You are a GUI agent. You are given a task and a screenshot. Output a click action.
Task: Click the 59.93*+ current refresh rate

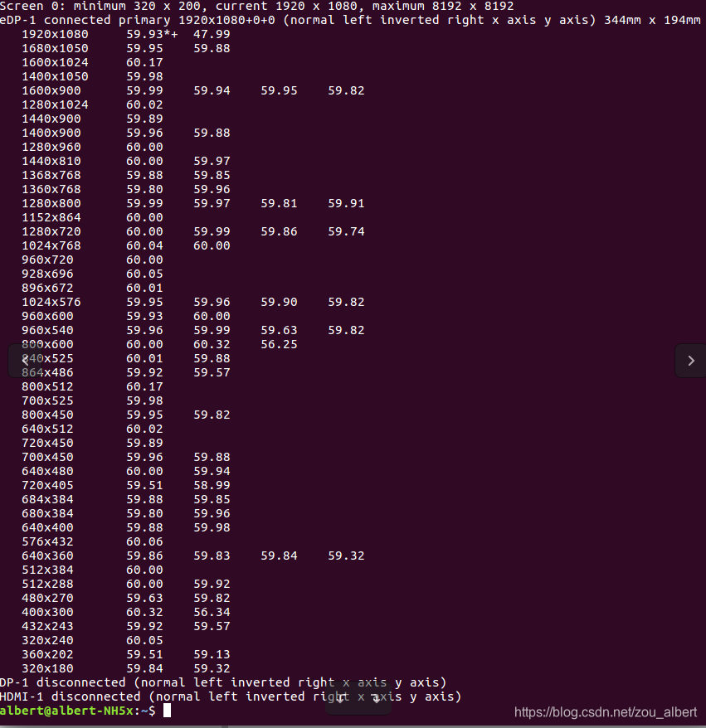coord(152,34)
